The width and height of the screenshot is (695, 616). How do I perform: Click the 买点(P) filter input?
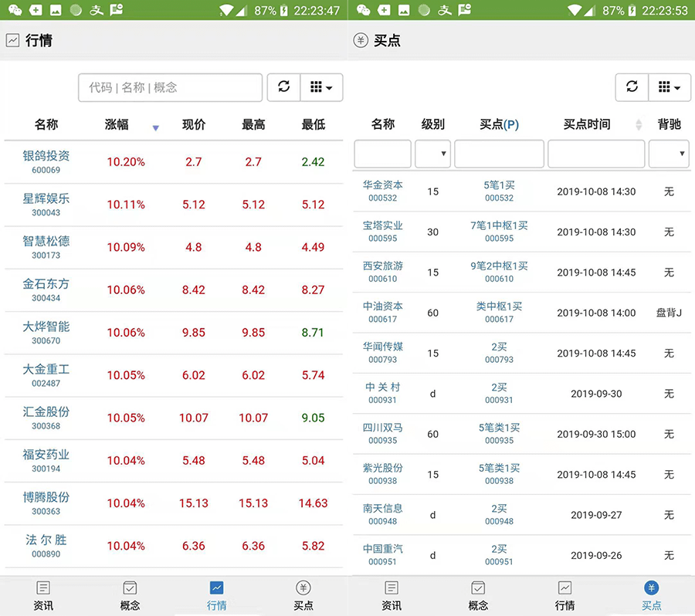[x=499, y=154]
